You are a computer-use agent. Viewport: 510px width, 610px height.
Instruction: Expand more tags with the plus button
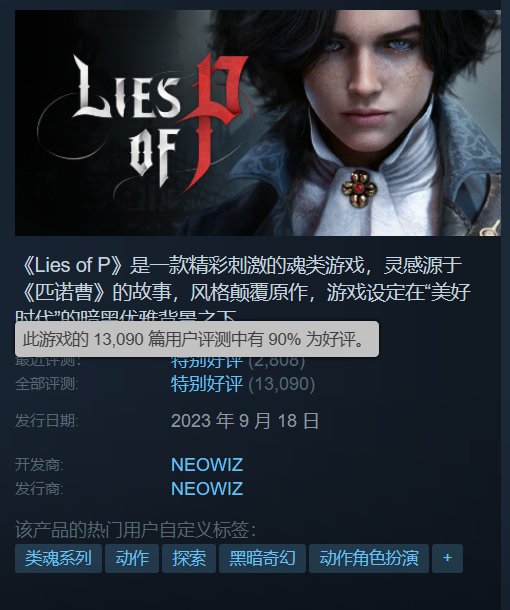447,558
